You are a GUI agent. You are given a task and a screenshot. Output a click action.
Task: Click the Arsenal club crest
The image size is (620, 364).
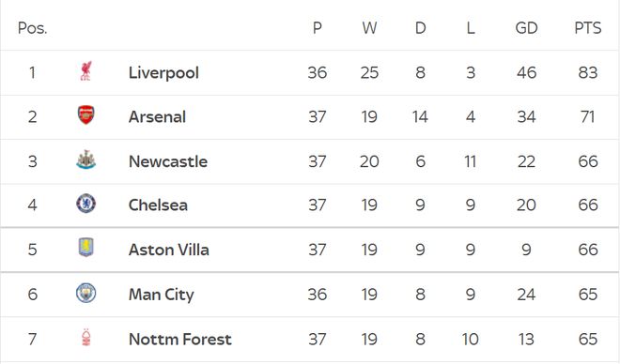[x=85, y=114]
